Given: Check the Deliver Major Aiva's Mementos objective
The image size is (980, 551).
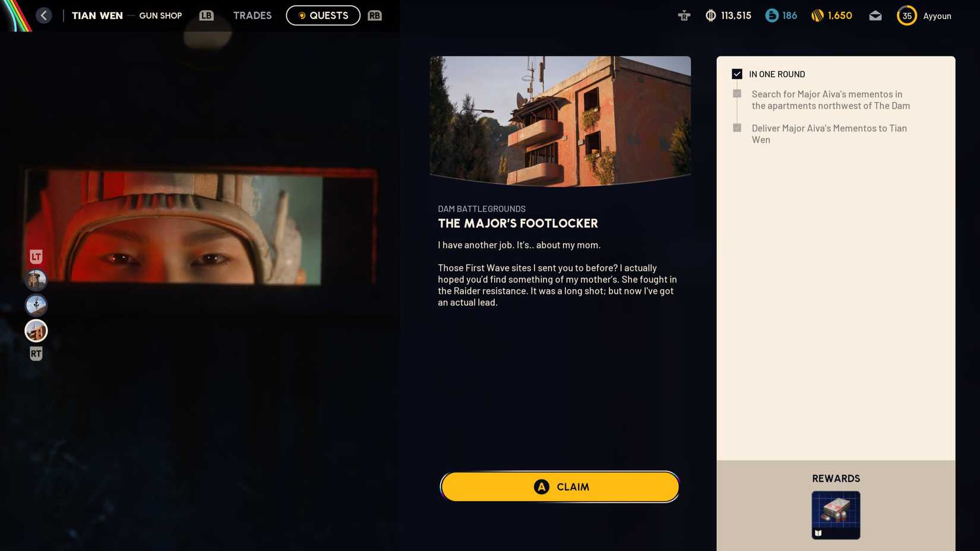Looking at the screenshot, I should (737, 128).
